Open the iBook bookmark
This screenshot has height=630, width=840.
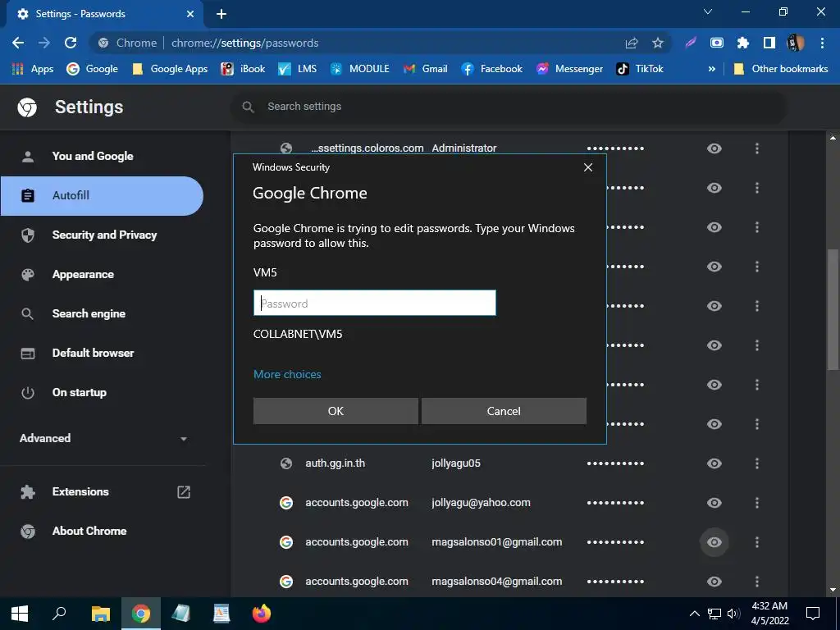click(x=243, y=69)
